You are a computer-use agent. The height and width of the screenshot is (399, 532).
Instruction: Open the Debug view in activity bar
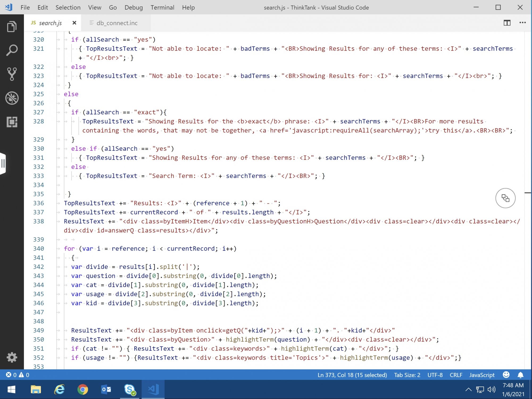pos(12,98)
